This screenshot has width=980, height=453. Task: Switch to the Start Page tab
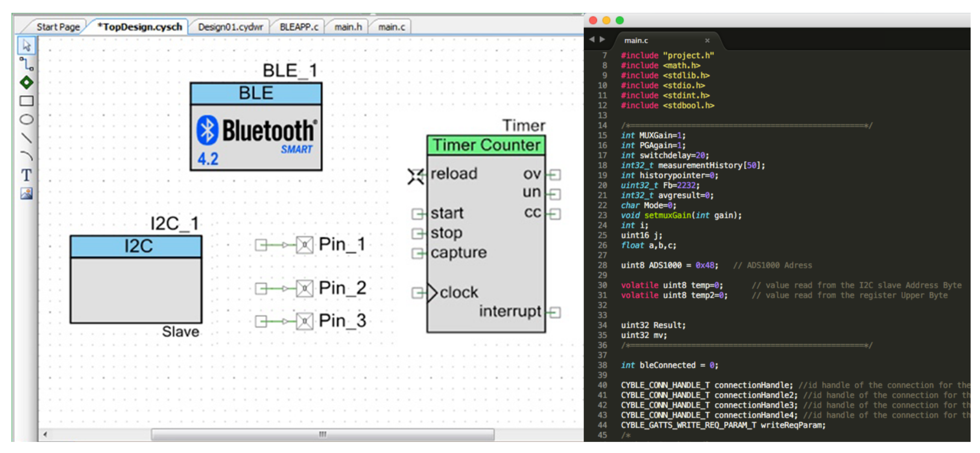tap(58, 27)
